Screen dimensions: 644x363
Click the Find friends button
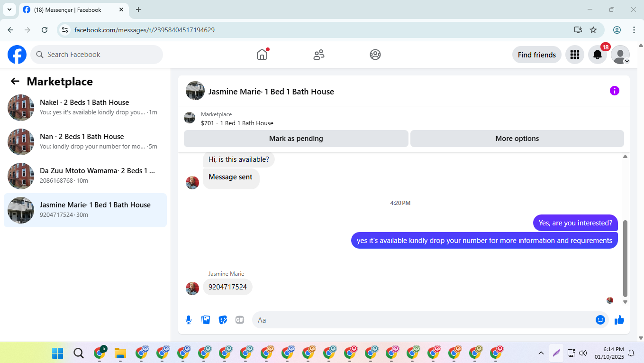pos(537,55)
